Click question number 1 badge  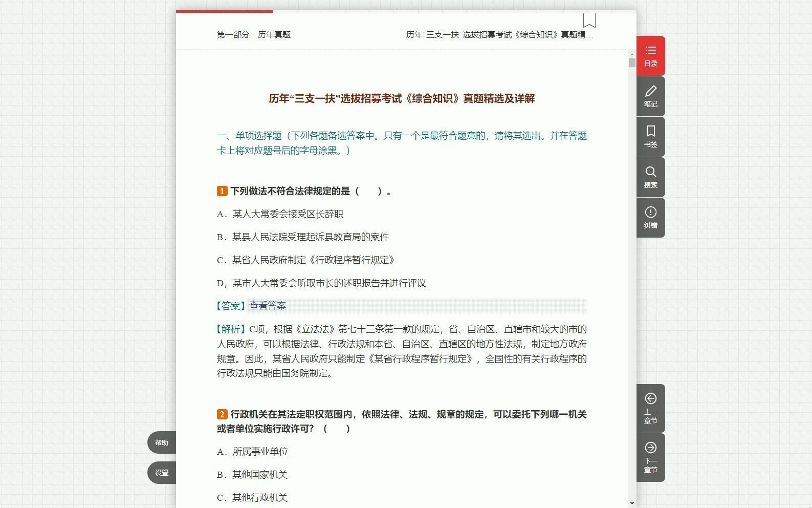tap(222, 191)
